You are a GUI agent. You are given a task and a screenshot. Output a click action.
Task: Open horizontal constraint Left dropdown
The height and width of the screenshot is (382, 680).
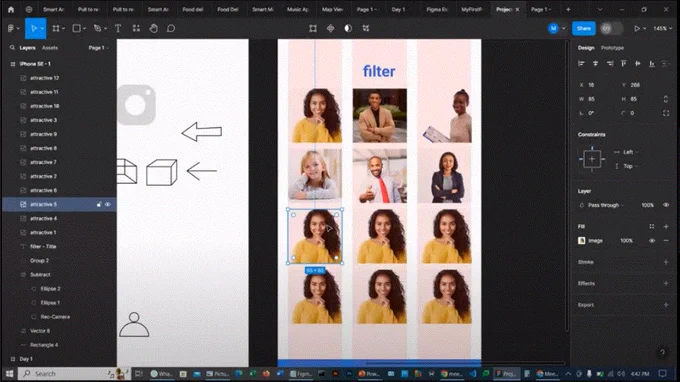point(626,152)
